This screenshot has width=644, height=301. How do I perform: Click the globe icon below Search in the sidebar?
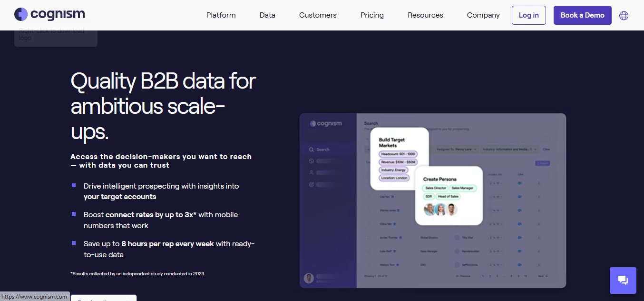(x=311, y=161)
